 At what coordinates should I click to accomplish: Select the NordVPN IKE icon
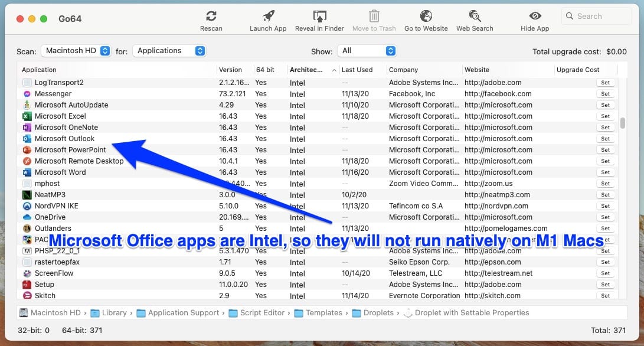click(x=27, y=206)
